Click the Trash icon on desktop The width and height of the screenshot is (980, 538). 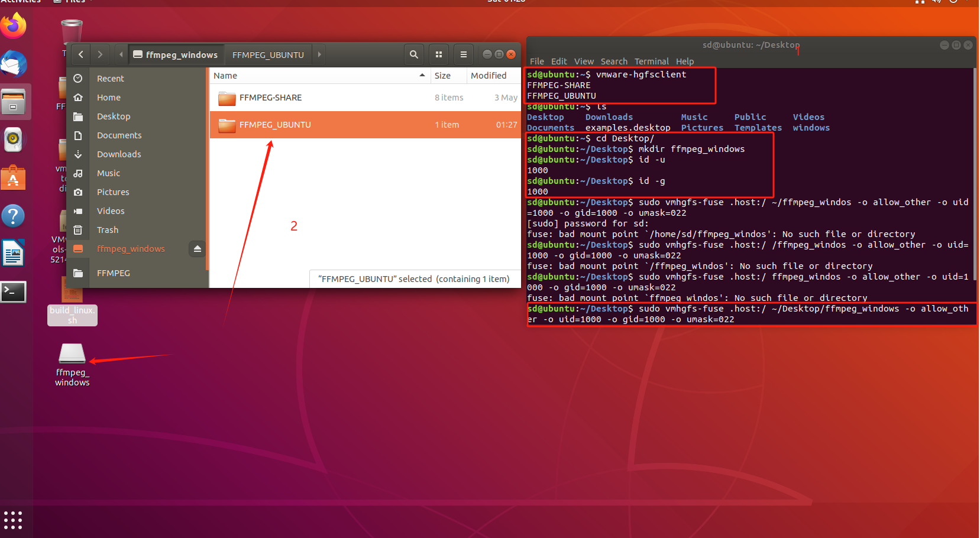coord(72,33)
